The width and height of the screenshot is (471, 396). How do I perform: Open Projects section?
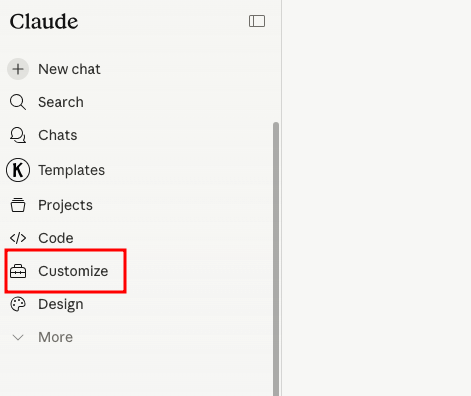65,205
